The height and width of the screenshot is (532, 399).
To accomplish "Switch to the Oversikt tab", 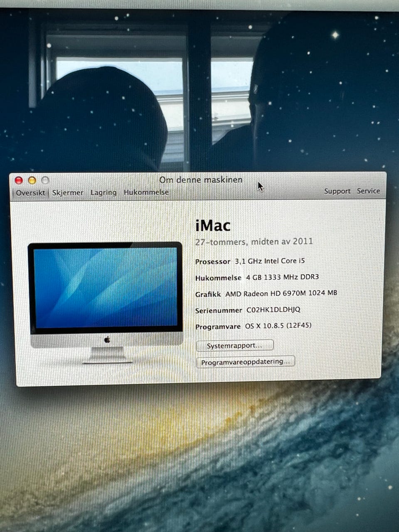I will coord(30,193).
